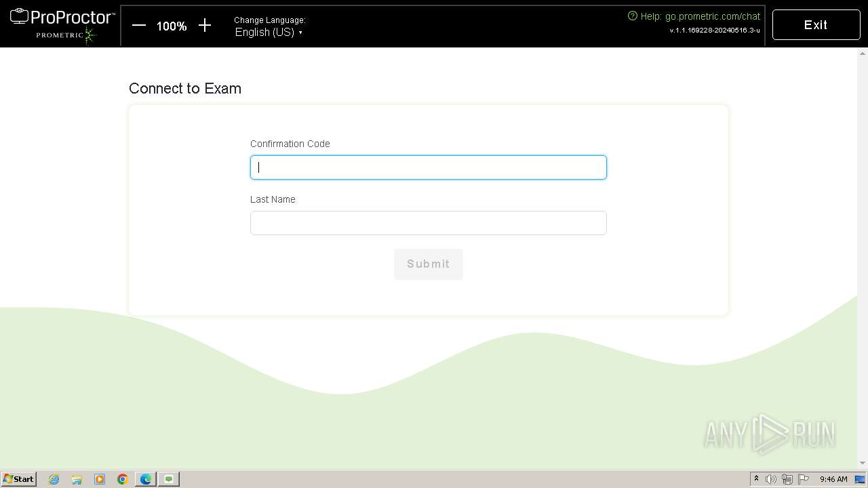Screen dimensions: 868x488
Task: Click the Exit button
Action: 816,25
